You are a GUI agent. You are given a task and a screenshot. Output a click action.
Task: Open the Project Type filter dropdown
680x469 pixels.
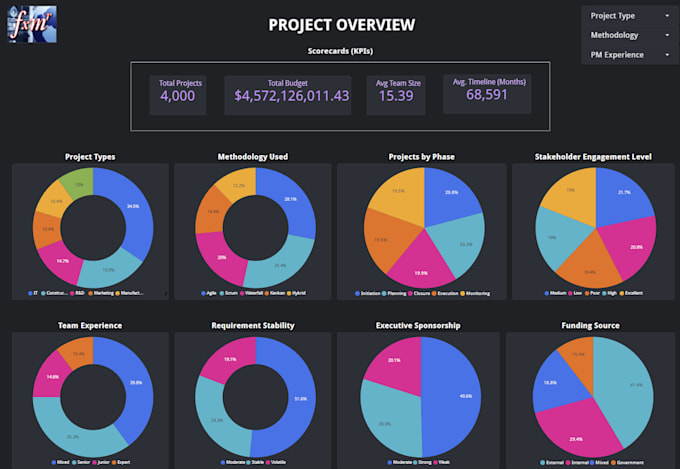coord(630,16)
